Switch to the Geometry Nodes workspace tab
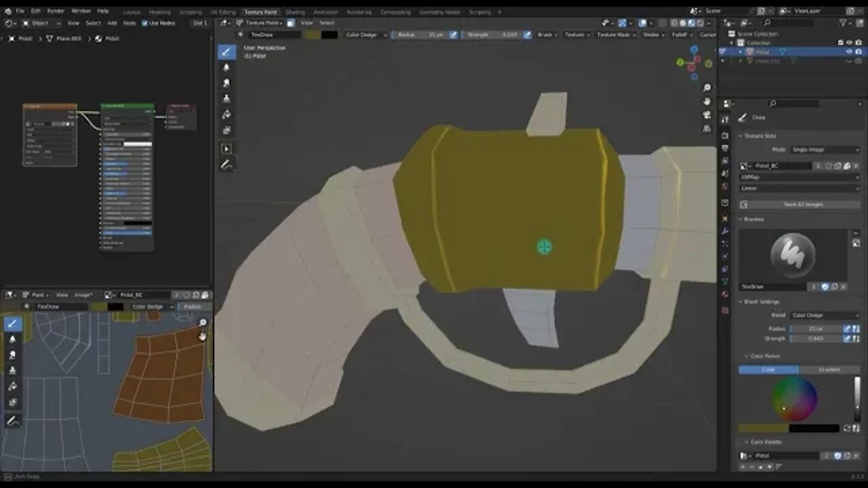This screenshot has width=868, height=488. coord(439,12)
